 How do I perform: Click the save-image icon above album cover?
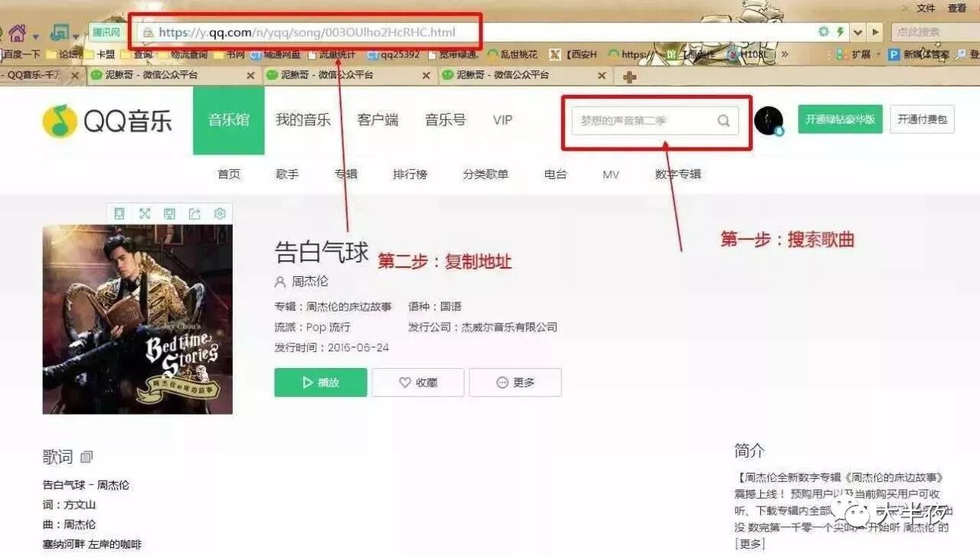pos(170,214)
